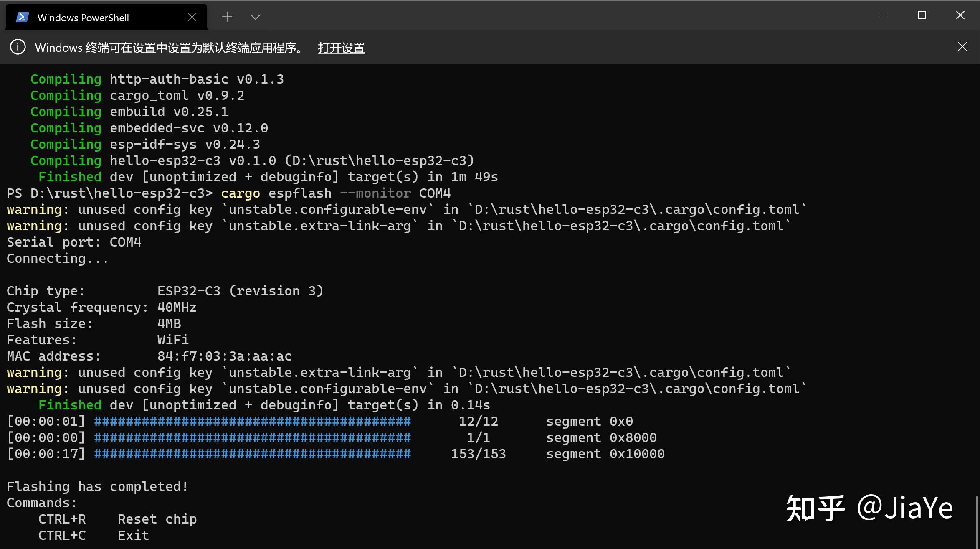The width and height of the screenshot is (980, 549).
Task: Click the terminal vertical scrollbar thumb
Action: (977, 521)
